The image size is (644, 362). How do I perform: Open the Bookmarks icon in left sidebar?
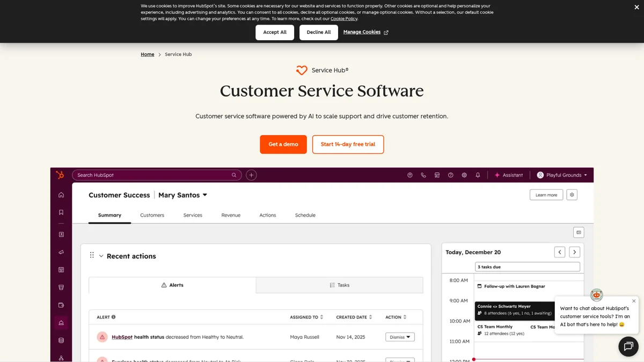[61, 212]
